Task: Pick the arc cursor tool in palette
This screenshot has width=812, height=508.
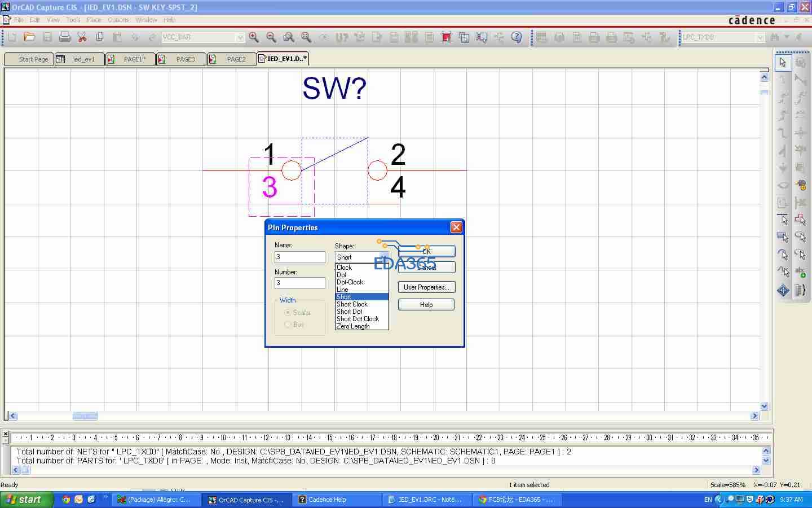Action: [783, 255]
